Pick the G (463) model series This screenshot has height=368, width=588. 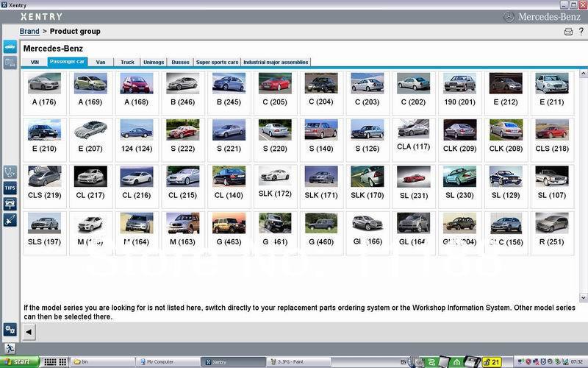(x=229, y=233)
